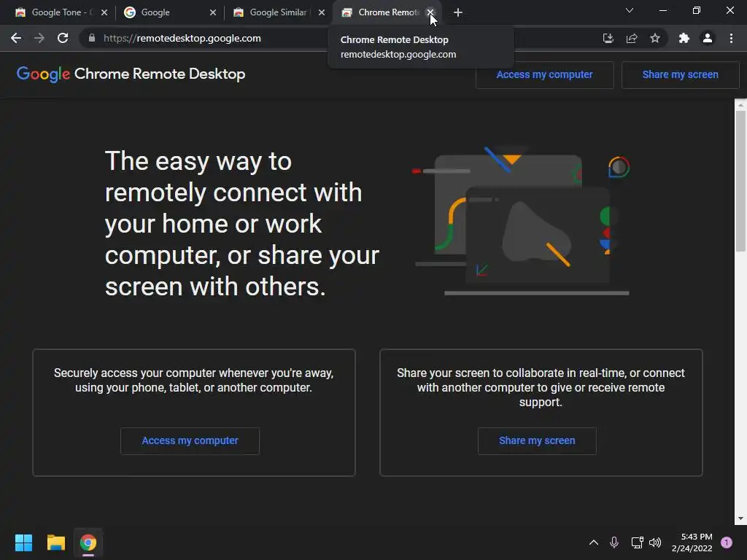
Task: Click Share my screen in the header
Action: point(681,75)
